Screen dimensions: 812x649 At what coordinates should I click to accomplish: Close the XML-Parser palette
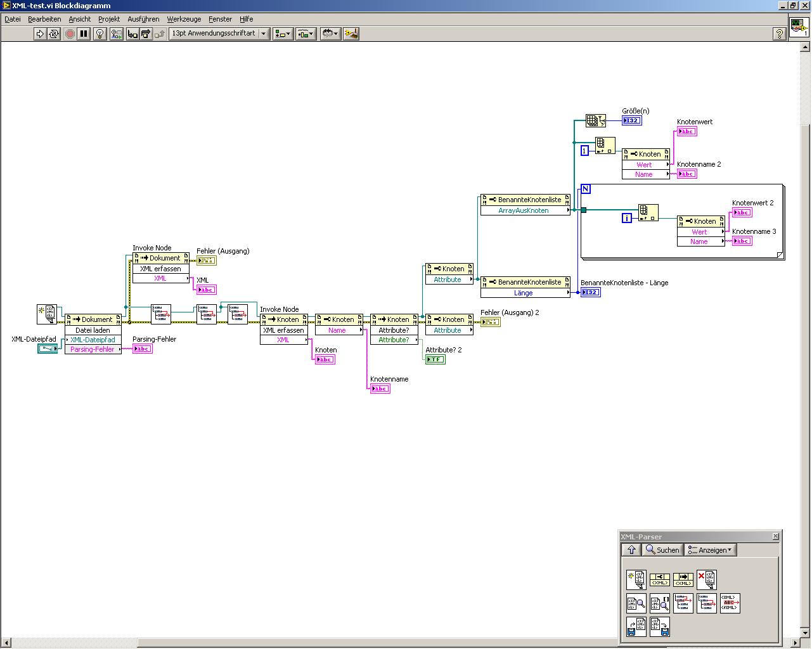[x=775, y=536]
